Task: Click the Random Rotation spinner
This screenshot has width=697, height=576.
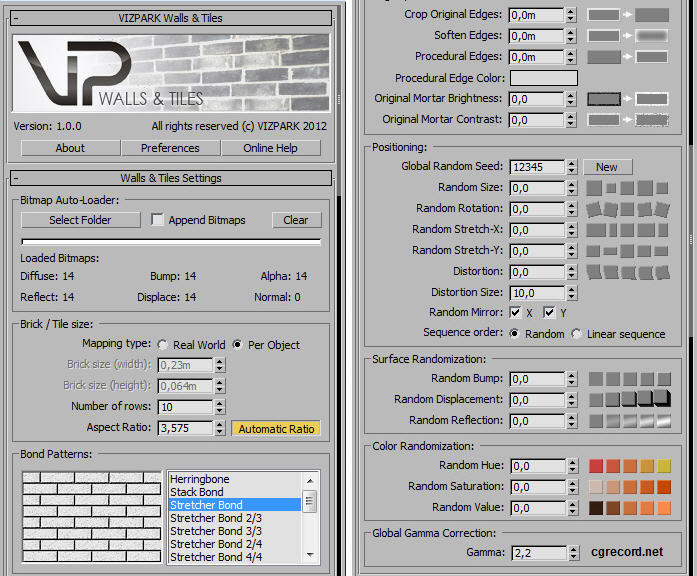Action: pyautogui.click(x=572, y=209)
